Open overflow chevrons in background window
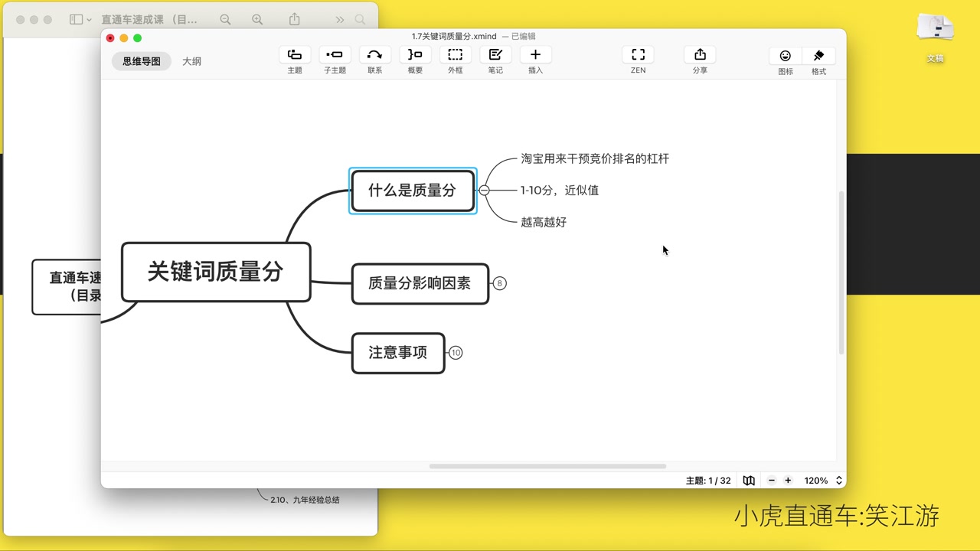This screenshot has height=551, width=980. click(340, 19)
